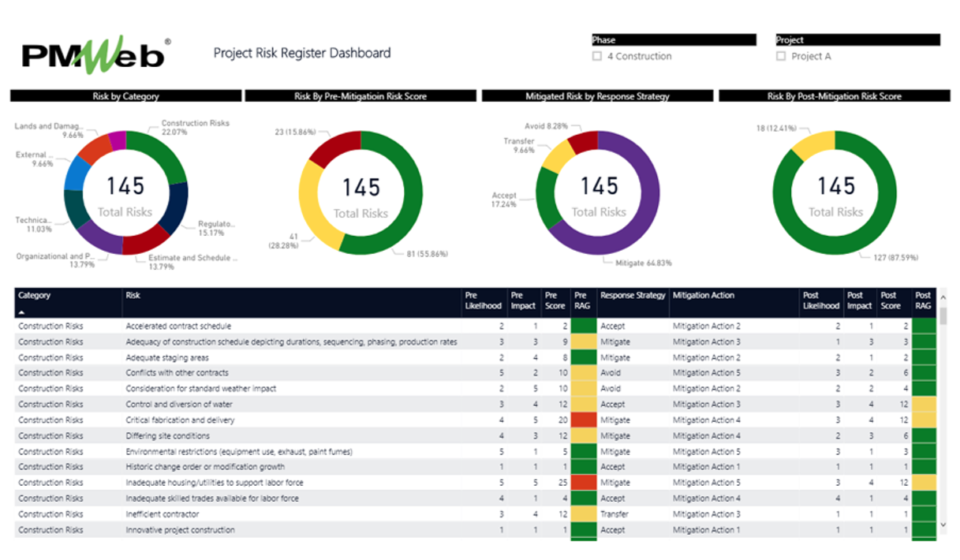Check the "4 Construction" Phase checkbox
This screenshot has height=560, width=960.
pos(597,56)
